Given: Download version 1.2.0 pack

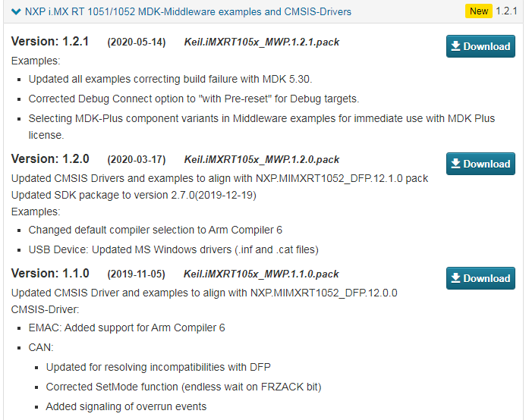Looking at the screenshot, I should click(x=480, y=164).
